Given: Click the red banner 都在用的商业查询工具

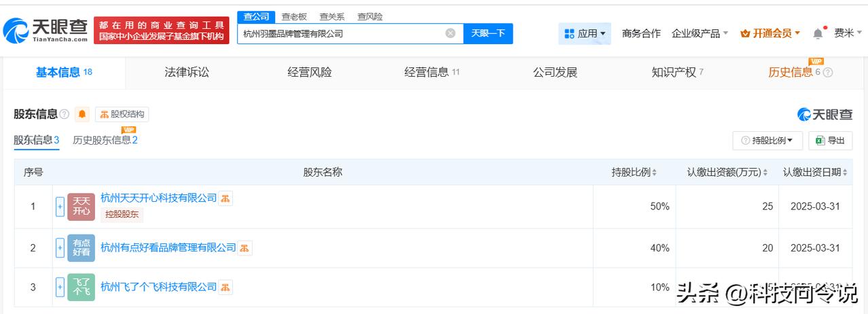Looking at the screenshot, I should (161, 31).
